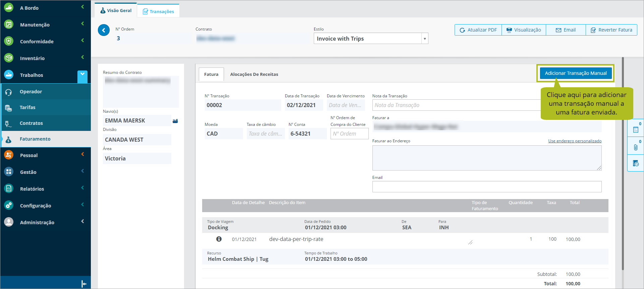Switch to the Transações tab
The width and height of the screenshot is (644, 289).
point(159,11)
